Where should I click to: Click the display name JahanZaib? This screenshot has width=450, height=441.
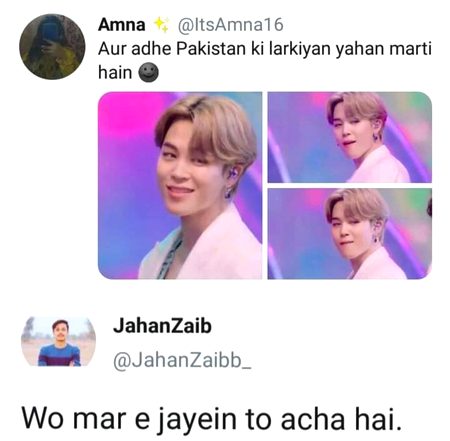[x=162, y=326]
